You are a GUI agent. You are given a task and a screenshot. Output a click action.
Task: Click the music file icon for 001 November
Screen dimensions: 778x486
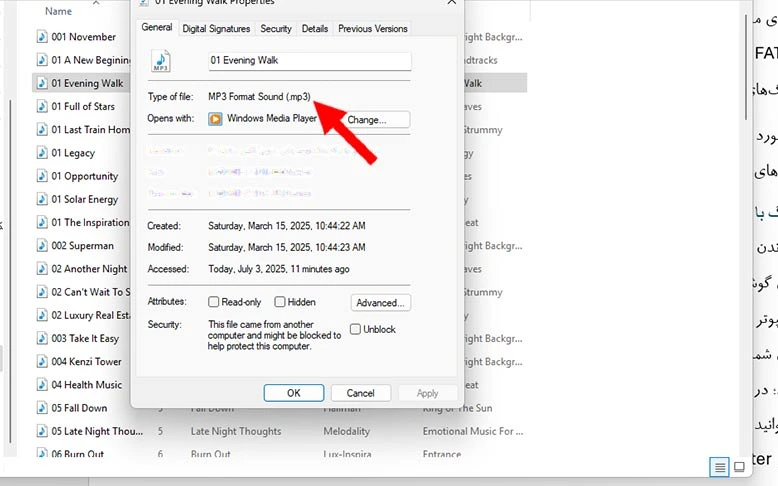point(42,37)
